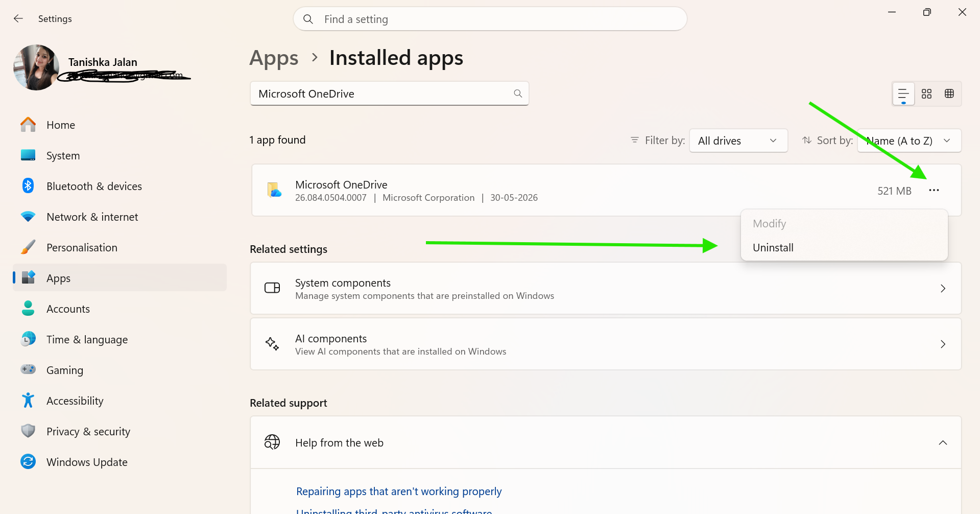Click the Related settings heading
The width and height of the screenshot is (980, 514).
(289, 249)
